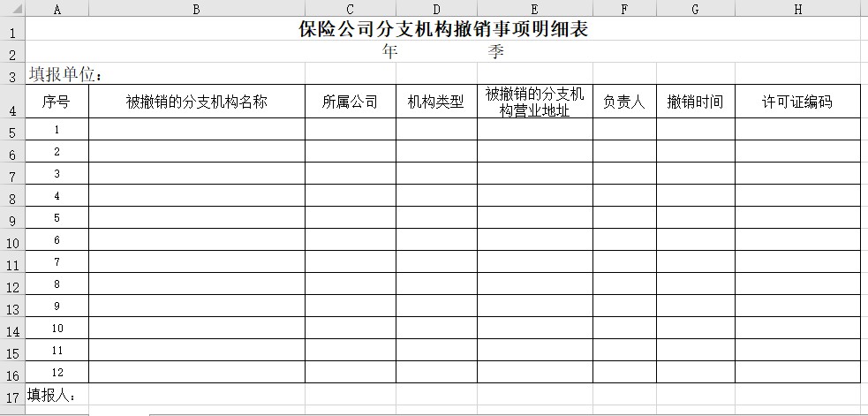
Task: Click the title cell 保险公司分支机构撤销事项明细表
Action: (443, 29)
